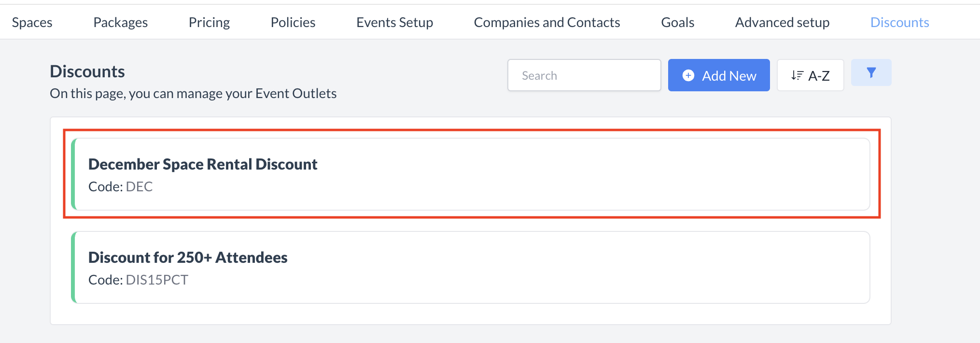Navigate to Companies and Contacts tab
The width and height of the screenshot is (980, 343).
pyautogui.click(x=546, y=22)
